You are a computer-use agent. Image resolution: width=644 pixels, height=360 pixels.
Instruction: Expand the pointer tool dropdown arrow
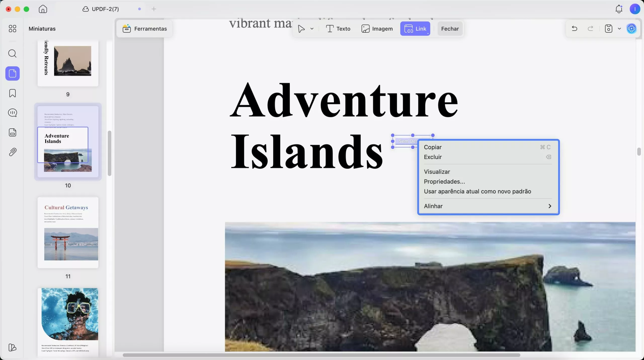(312, 29)
